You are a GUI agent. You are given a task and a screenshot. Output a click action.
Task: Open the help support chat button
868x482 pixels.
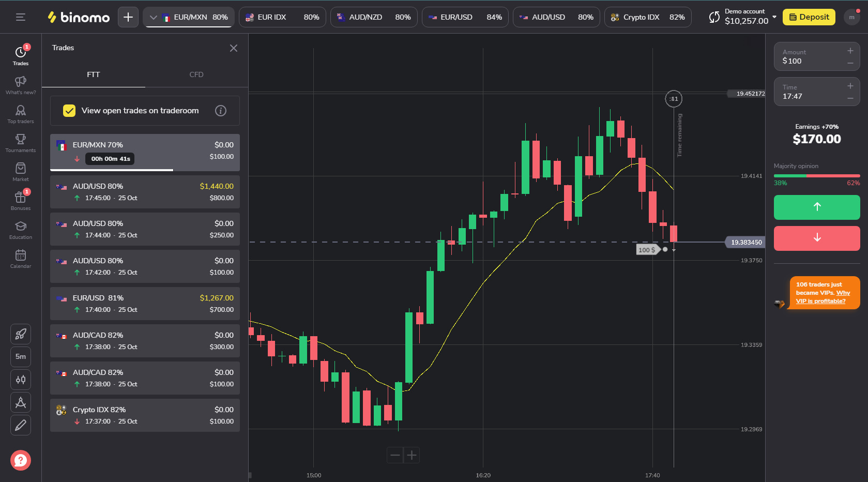21,460
